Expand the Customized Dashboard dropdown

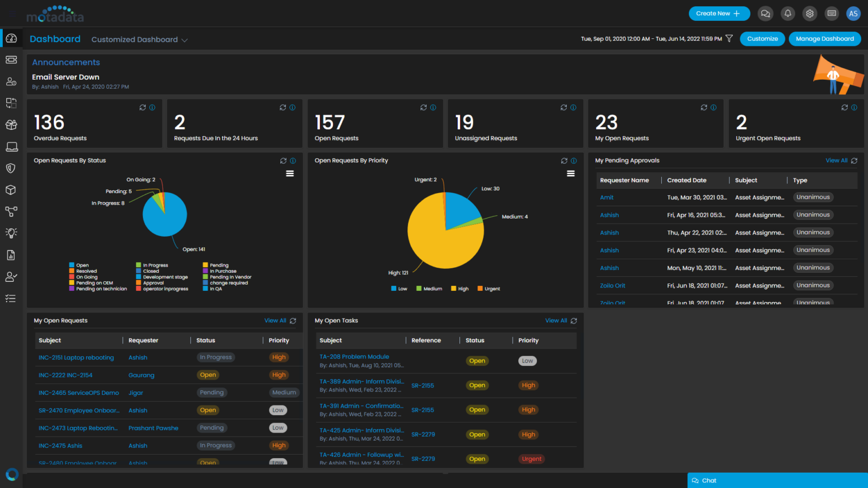point(139,40)
